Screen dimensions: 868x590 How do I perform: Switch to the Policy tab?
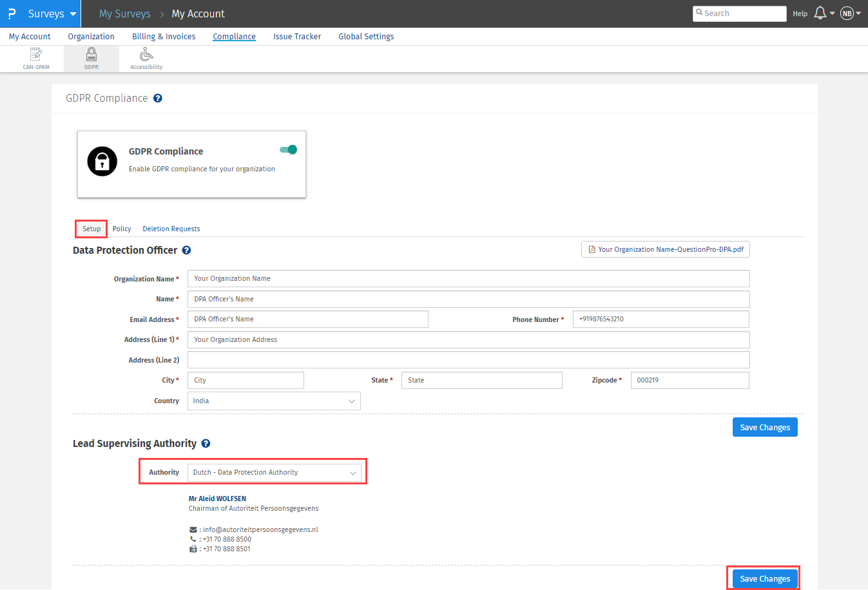122,229
